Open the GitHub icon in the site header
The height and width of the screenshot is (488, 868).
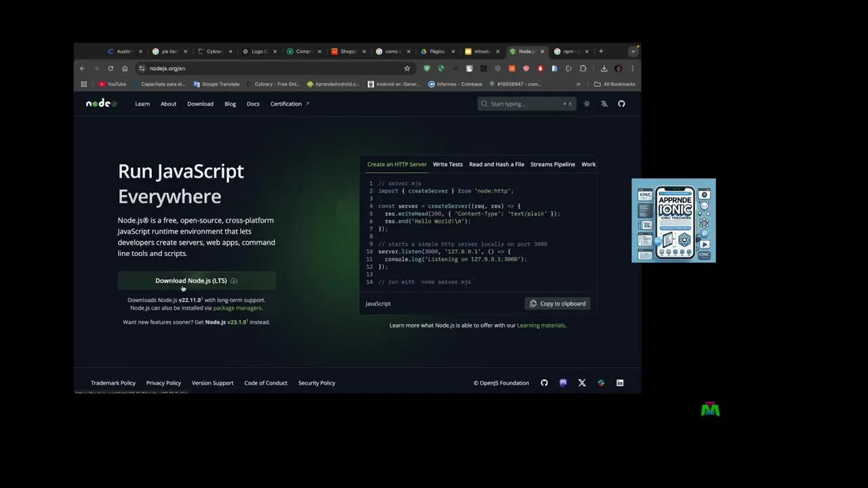(x=621, y=104)
